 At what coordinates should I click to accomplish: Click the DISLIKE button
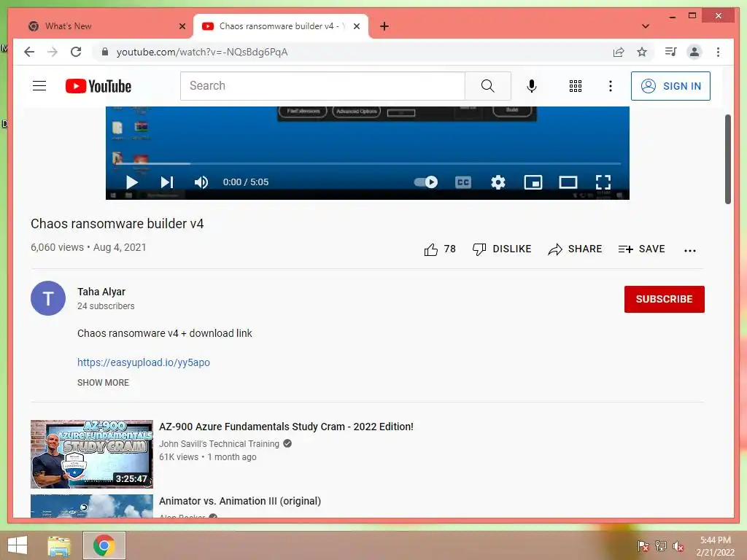(x=501, y=249)
